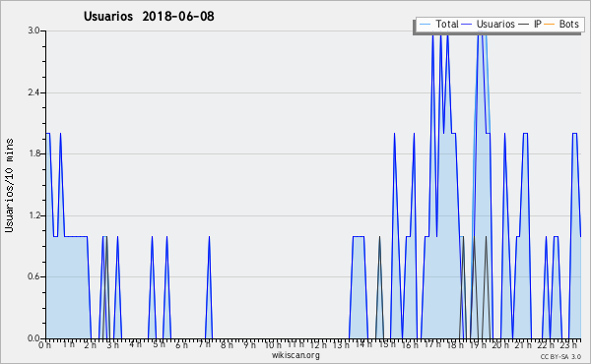Click the '0 h' x-axis label
The width and height of the screenshot is (591, 364).
tap(44, 345)
